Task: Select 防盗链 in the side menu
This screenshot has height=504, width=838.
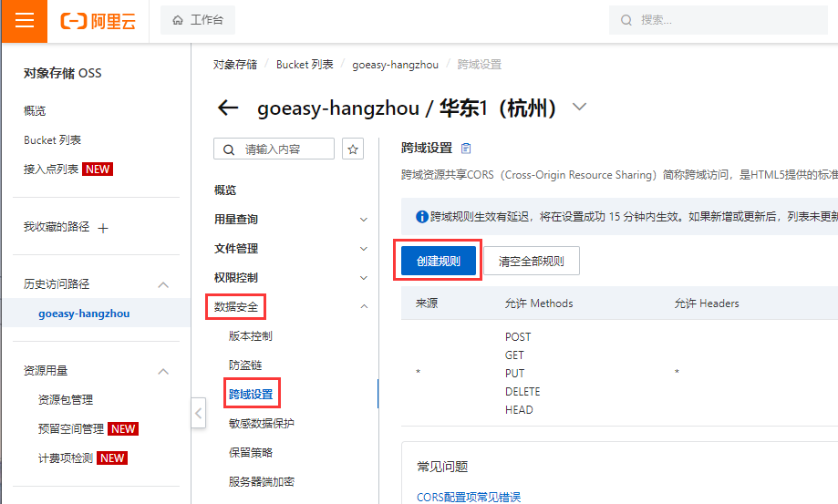Action: pos(245,365)
